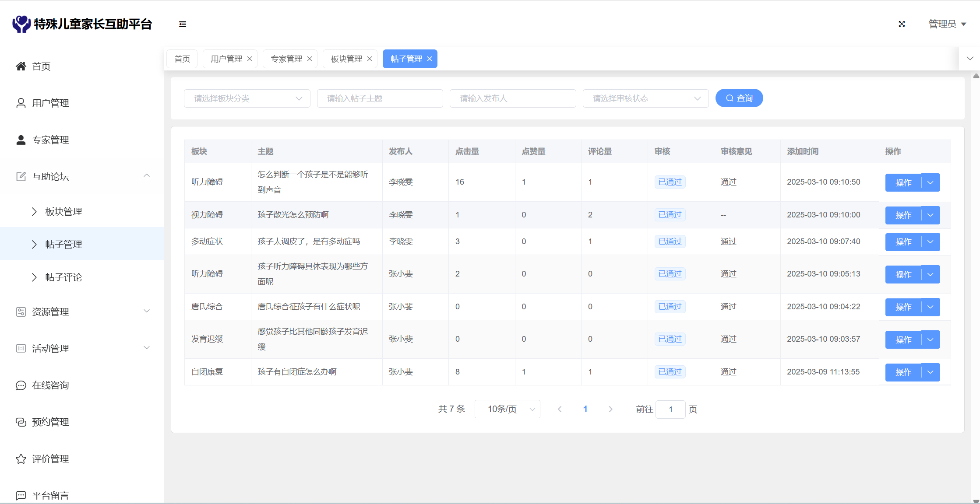The height and width of the screenshot is (504, 980).
Task: Toggle fullscreen with the expand icon
Action: pos(902,24)
